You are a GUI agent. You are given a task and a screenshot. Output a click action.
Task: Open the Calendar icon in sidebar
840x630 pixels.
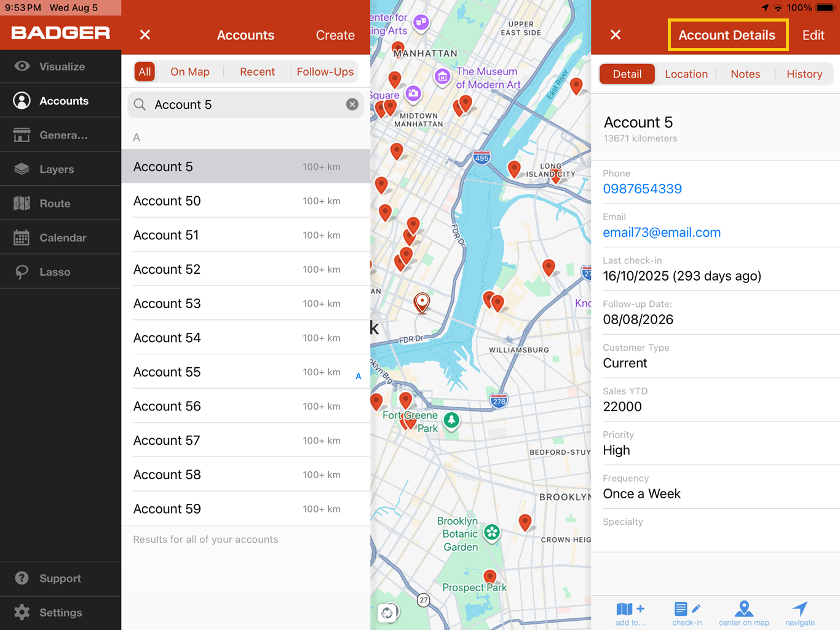point(22,237)
